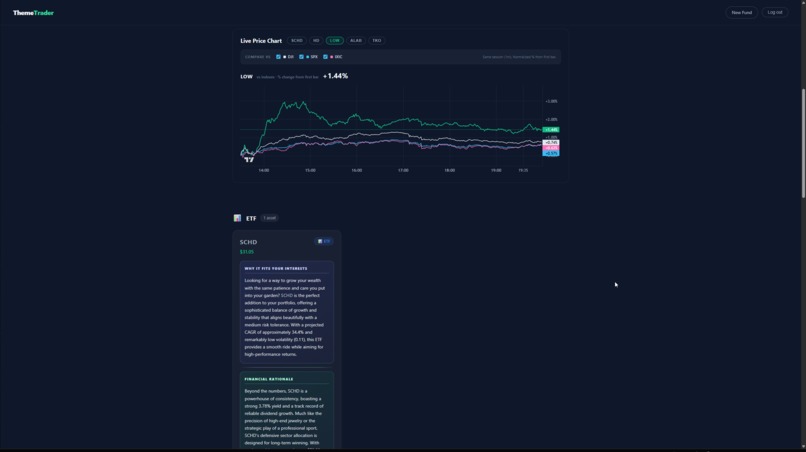The width and height of the screenshot is (806, 452).
Task: Click the page vertical scrollbar thumb
Action: click(803, 143)
